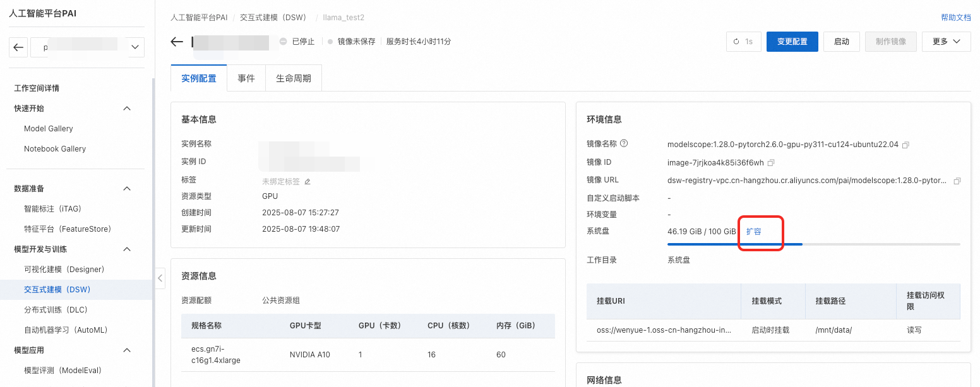Copy the image URL
The width and height of the screenshot is (980, 387).
click(957, 181)
